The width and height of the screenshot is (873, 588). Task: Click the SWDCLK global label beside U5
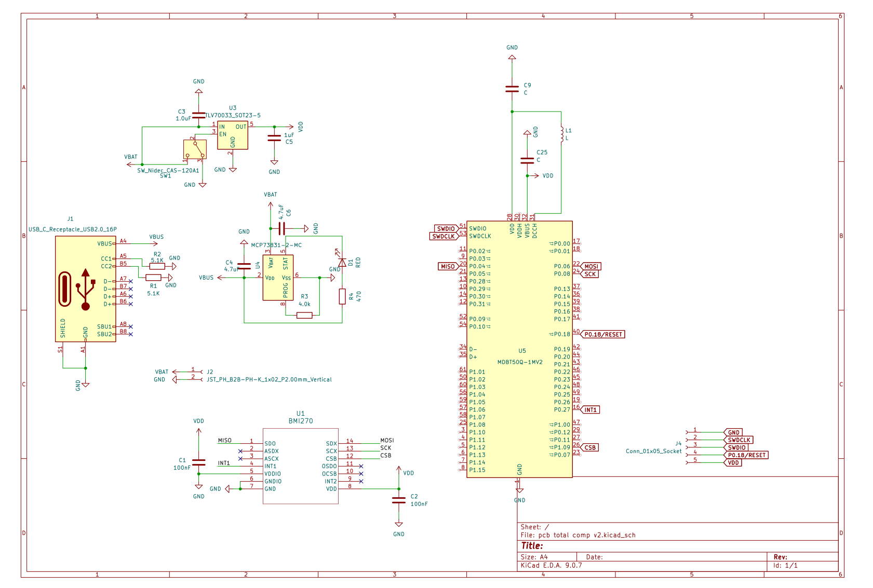444,236
